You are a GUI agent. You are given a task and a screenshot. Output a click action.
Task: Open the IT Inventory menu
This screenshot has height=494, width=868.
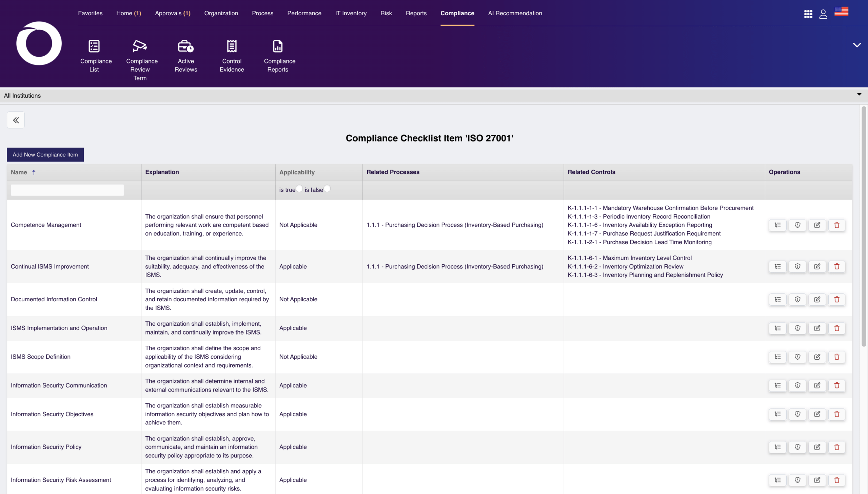click(351, 13)
